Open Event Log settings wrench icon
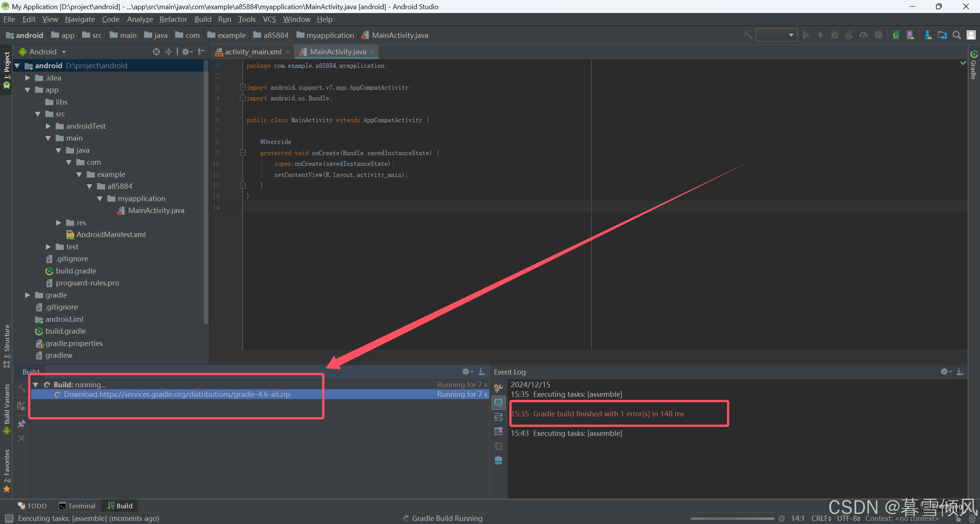This screenshot has height=524, width=980. coord(498,388)
